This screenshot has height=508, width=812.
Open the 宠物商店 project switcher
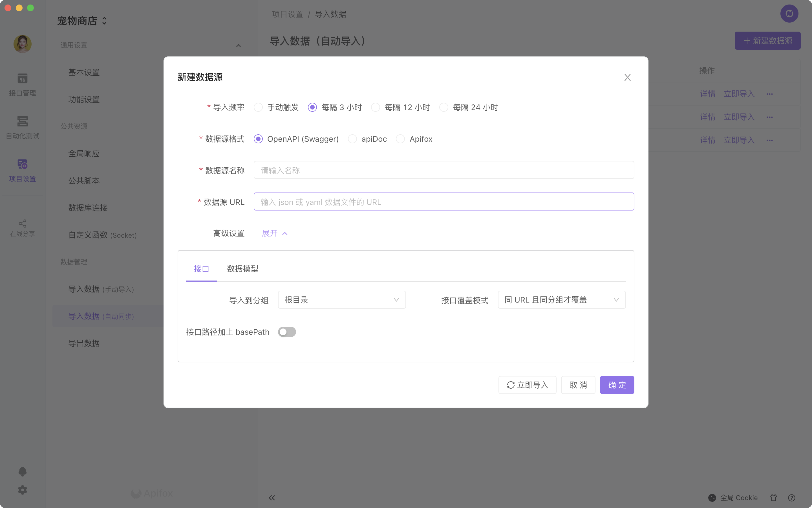point(82,21)
